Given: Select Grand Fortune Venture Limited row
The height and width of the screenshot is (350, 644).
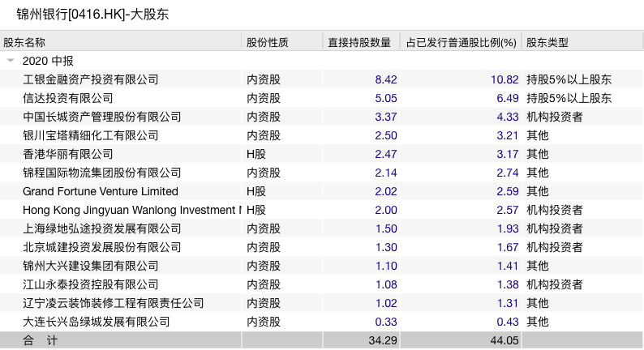Looking at the screenshot, I should pyautogui.click(x=322, y=191).
